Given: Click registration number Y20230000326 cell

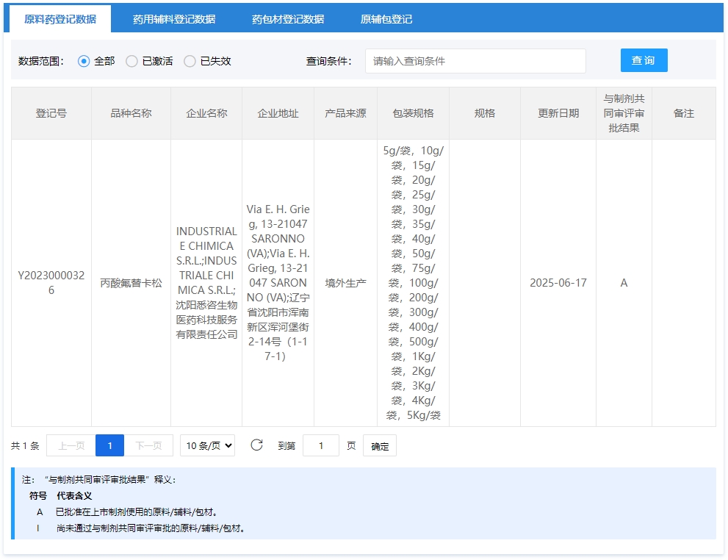Looking at the screenshot, I should click(x=51, y=283).
